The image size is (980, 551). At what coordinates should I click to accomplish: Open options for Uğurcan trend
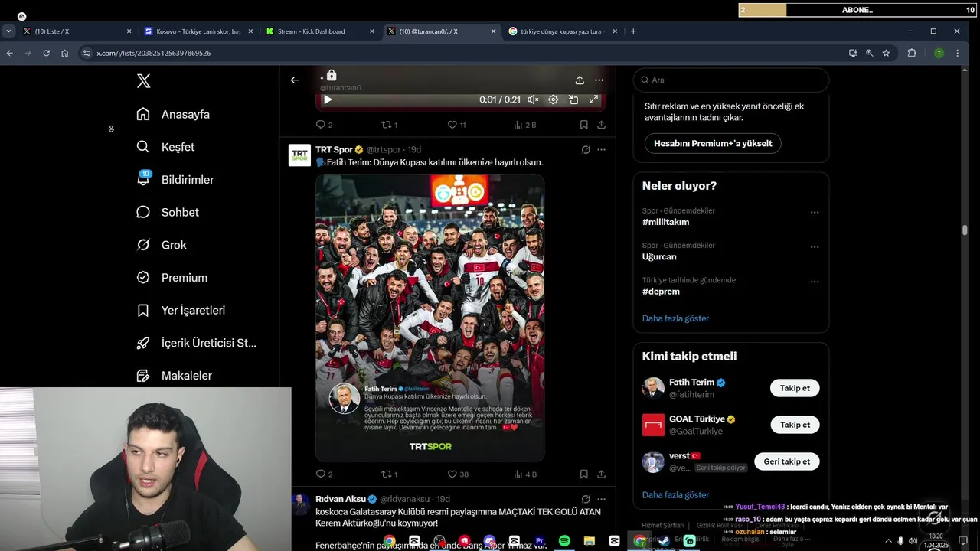(x=815, y=246)
